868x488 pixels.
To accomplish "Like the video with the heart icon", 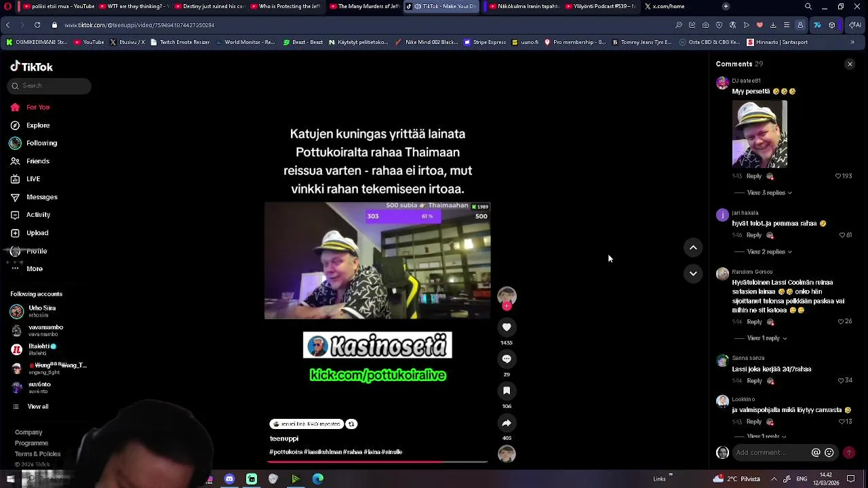I will tap(507, 327).
